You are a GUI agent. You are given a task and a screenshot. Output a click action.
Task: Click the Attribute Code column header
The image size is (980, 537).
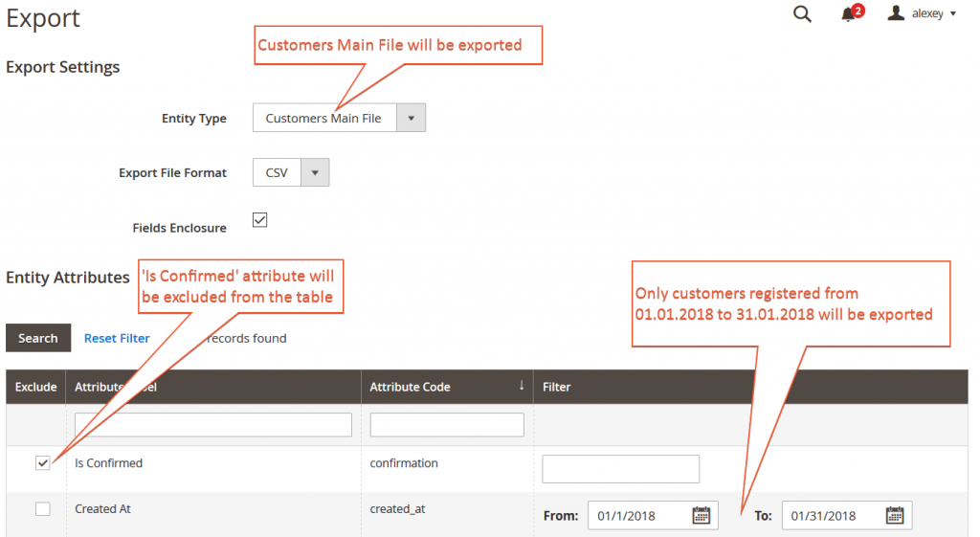pos(410,387)
